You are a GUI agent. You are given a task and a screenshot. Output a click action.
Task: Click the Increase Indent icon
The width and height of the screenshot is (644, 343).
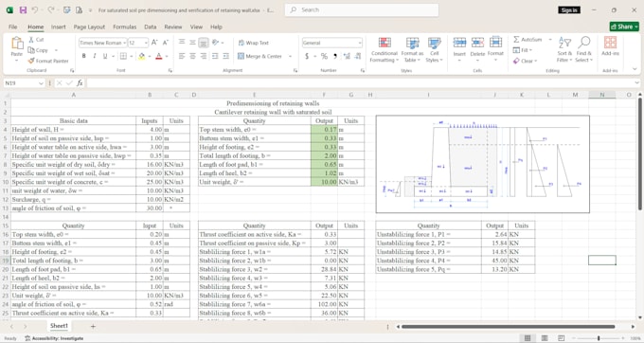coord(226,56)
